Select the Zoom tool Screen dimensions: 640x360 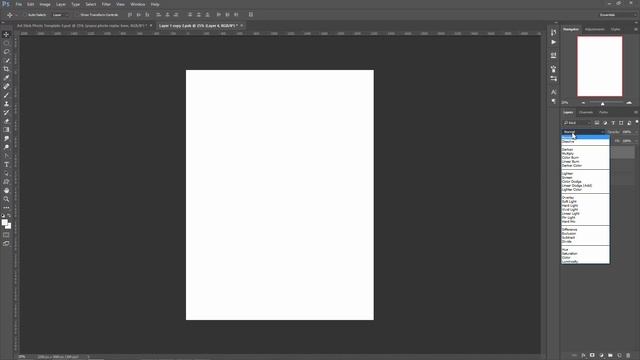tap(6, 199)
